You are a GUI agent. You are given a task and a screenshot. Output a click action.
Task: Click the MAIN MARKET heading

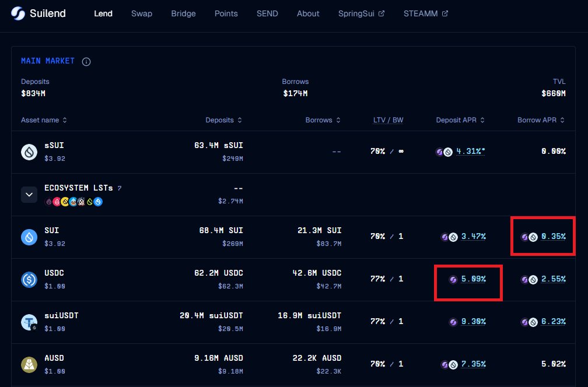click(48, 61)
